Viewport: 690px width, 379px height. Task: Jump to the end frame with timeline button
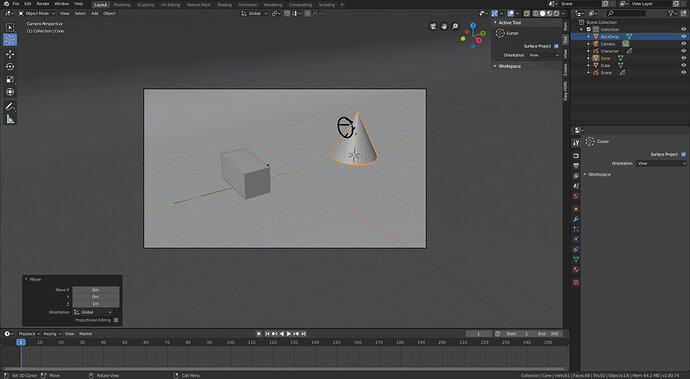304,334
